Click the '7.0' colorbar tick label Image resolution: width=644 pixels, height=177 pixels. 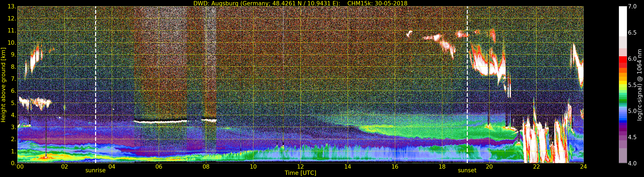[632, 6]
